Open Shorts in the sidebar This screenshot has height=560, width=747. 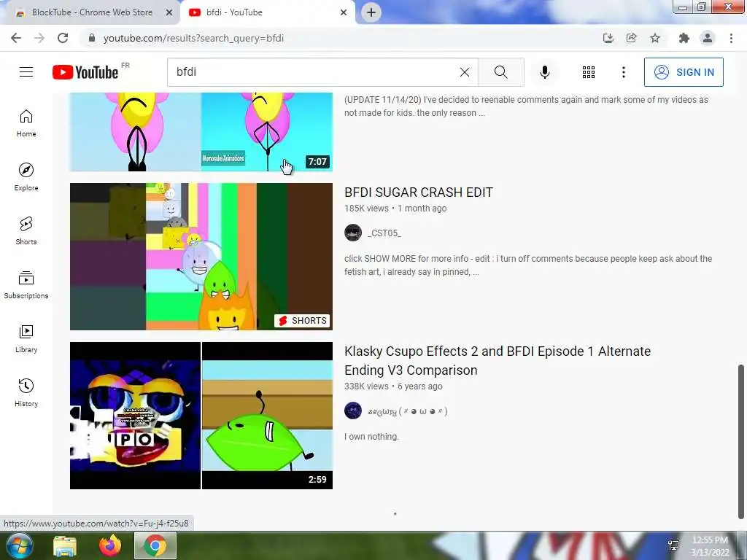(x=26, y=231)
